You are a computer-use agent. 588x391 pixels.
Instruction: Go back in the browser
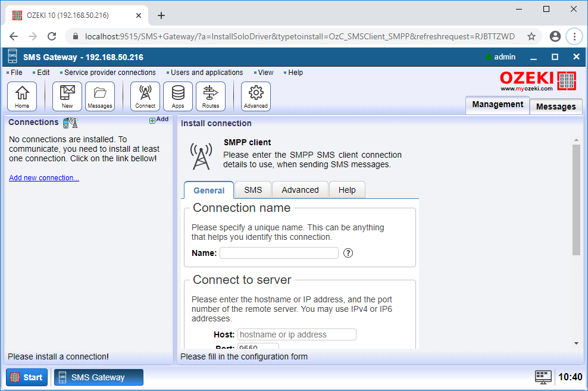pyautogui.click(x=14, y=36)
